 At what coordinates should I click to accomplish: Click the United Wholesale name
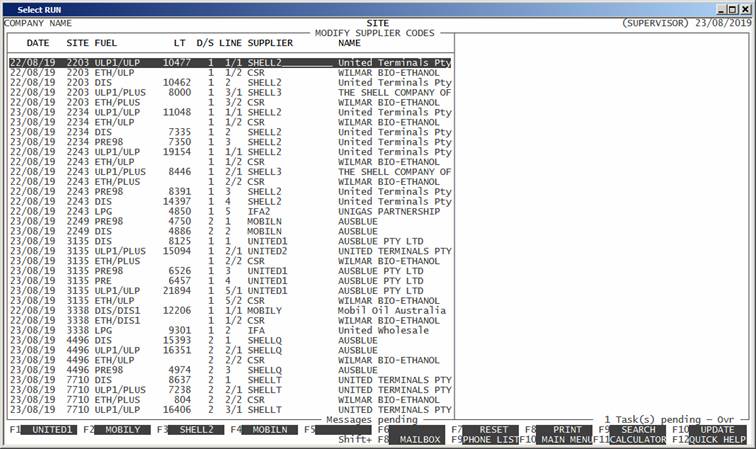pyautogui.click(x=383, y=330)
